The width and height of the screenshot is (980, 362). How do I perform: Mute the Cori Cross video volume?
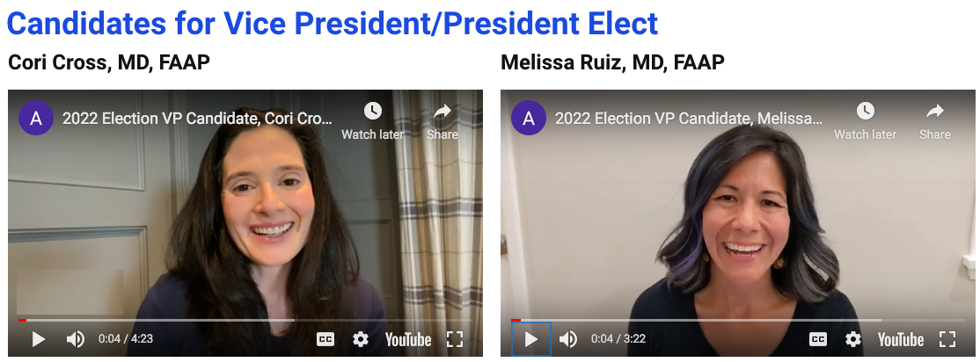pyautogui.click(x=75, y=339)
